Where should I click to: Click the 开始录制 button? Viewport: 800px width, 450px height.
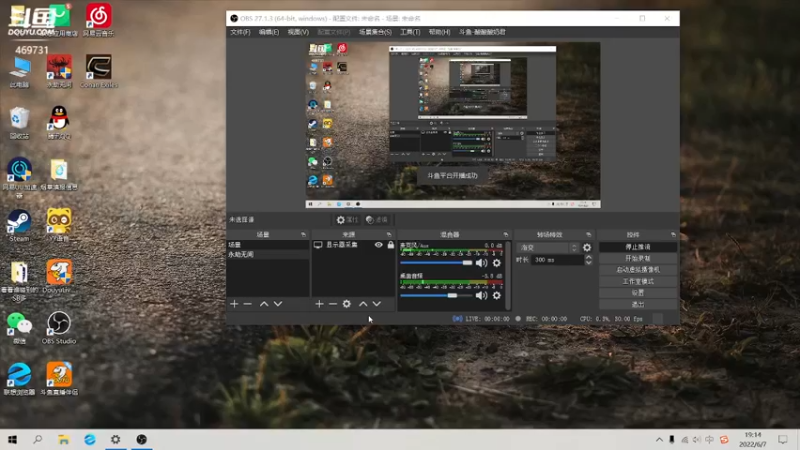638,258
